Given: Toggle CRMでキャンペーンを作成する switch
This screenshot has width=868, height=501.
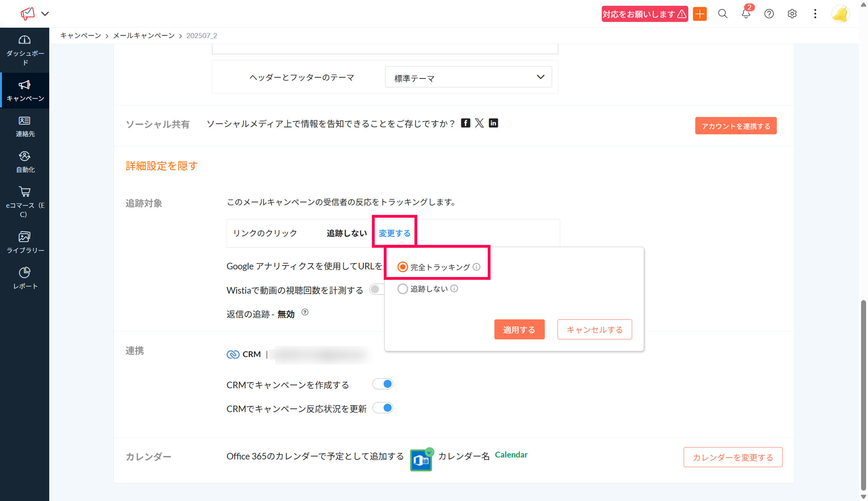Looking at the screenshot, I should [x=383, y=384].
